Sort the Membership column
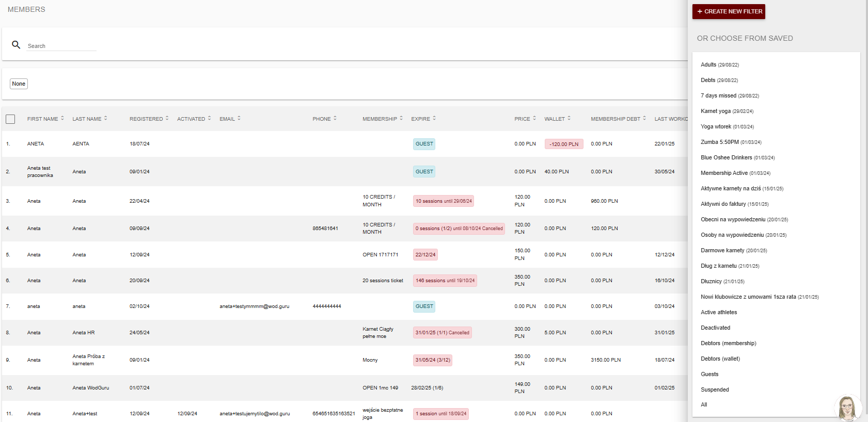This screenshot has width=868, height=422. tap(401, 118)
